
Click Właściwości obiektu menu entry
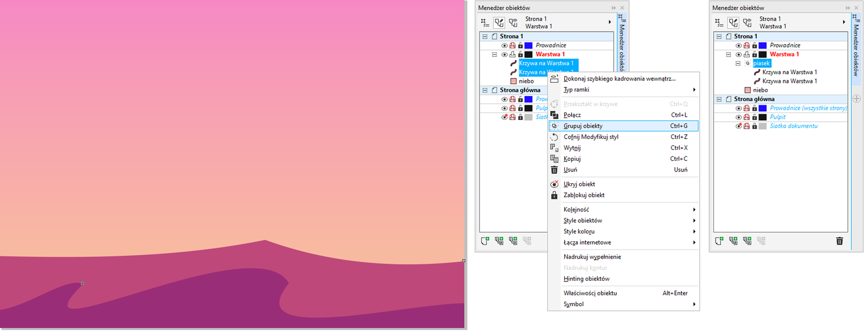[590, 293]
